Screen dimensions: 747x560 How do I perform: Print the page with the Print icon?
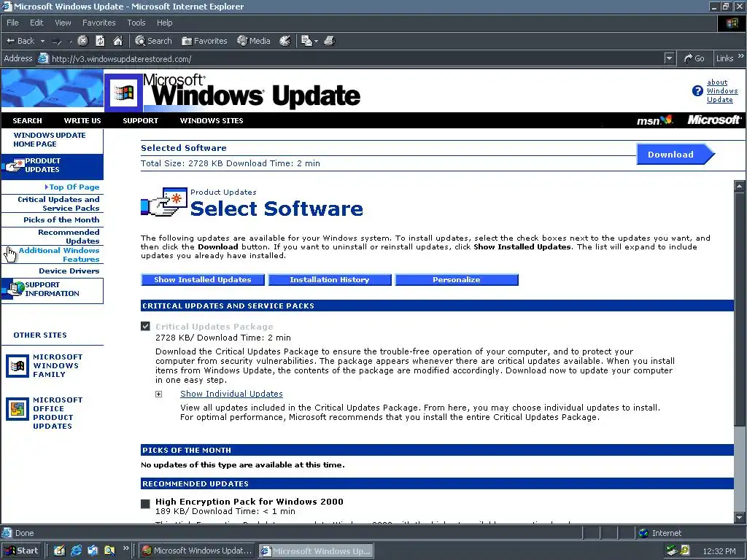point(330,41)
